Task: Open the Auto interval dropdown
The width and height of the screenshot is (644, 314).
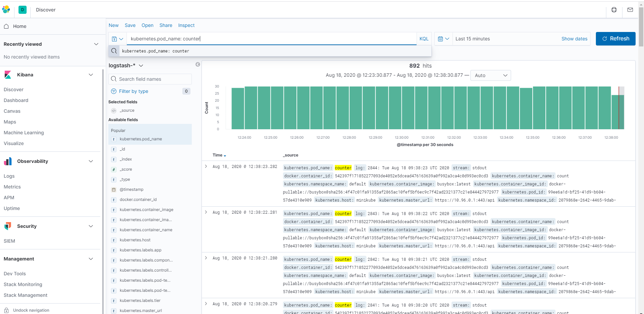Action: coord(491,75)
